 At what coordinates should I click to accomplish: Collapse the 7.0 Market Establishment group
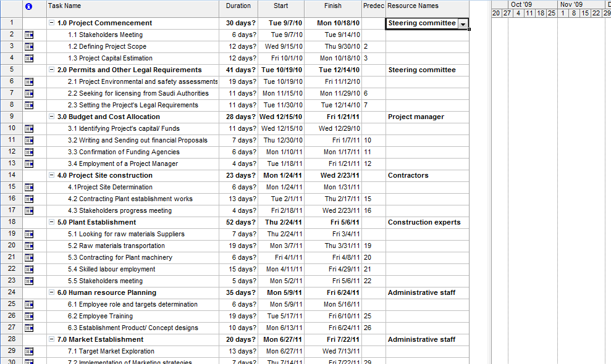[x=51, y=340]
